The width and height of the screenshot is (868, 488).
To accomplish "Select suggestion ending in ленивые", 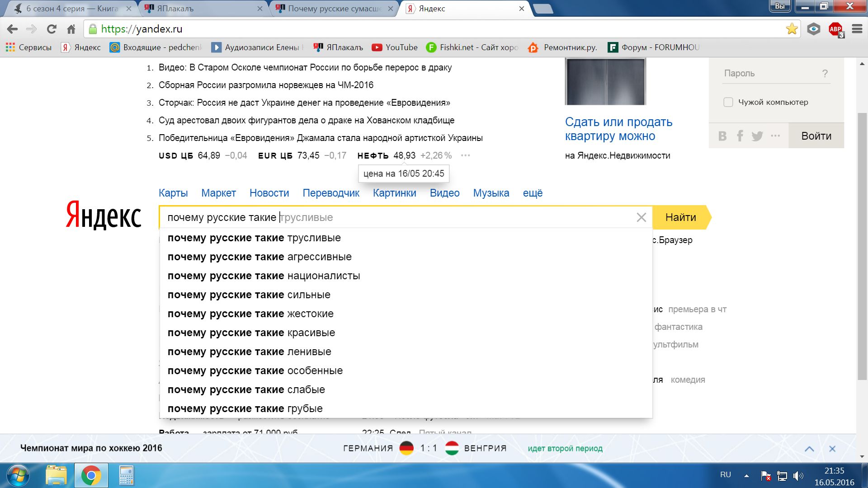I will [406, 352].
